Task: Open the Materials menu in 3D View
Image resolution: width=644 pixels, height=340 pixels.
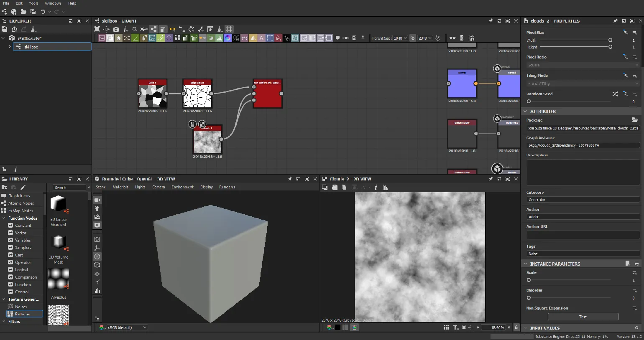Action: click(x=120, y=187)
